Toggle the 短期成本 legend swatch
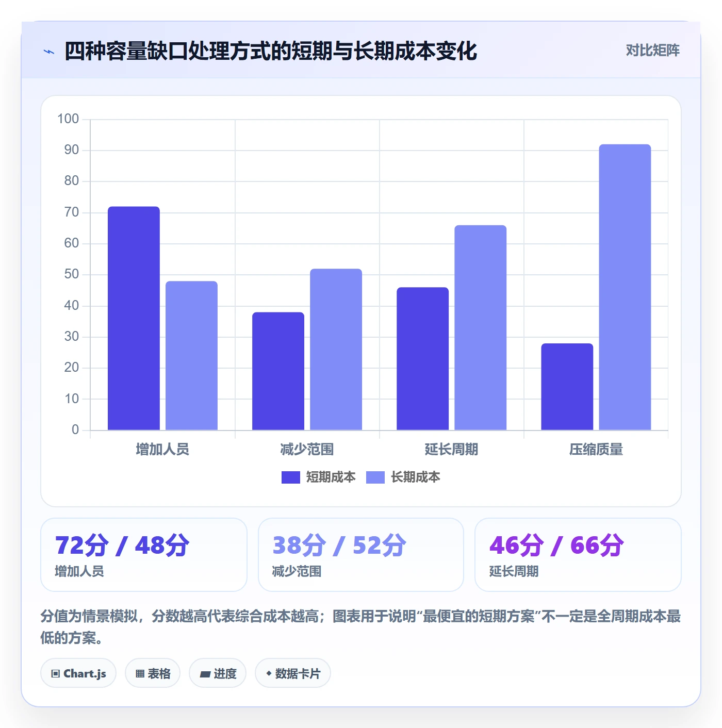The height and width of the screenshot is (728, 722). pos(290,477)
